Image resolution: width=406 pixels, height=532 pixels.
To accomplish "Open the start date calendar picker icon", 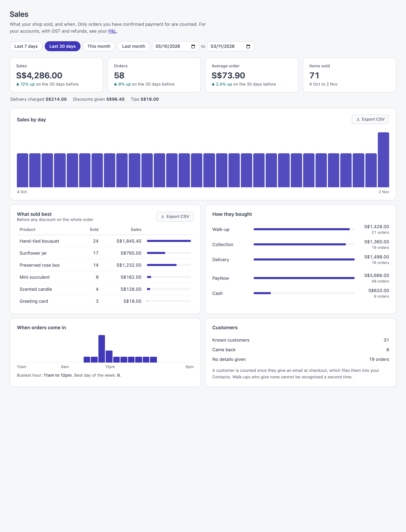I will pyautogui.click(x=193, y=46).
